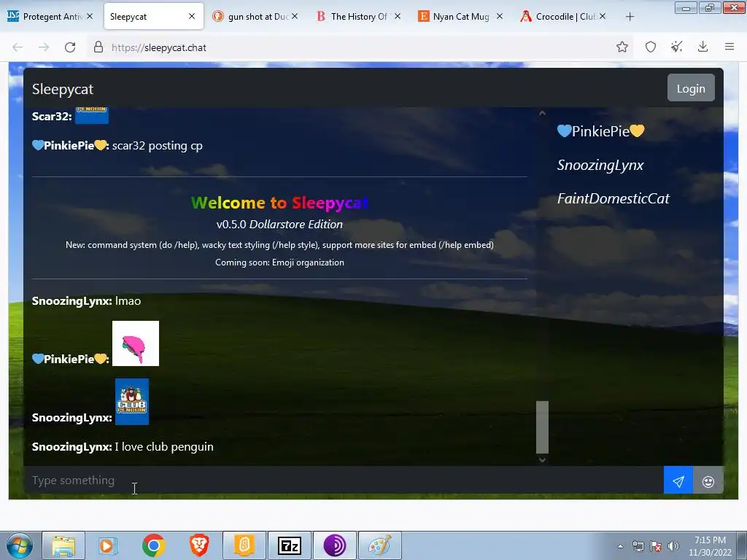
Task: Select the active Sleepycat tab
Action: point(153,16)
